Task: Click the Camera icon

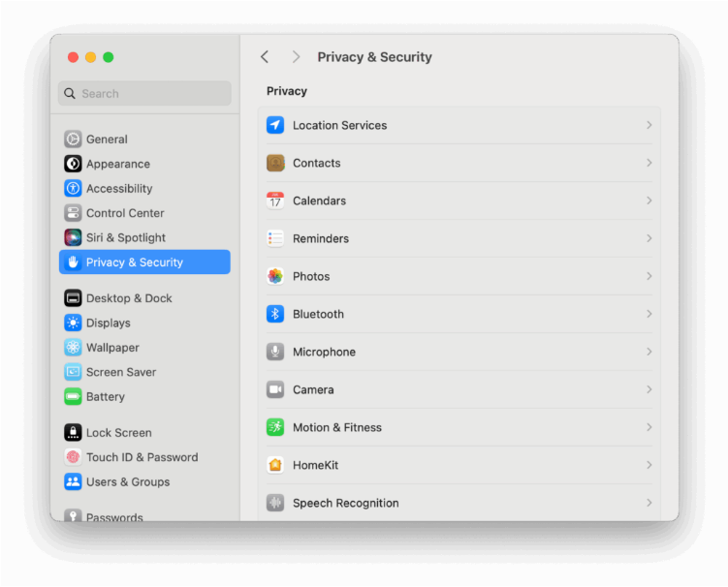Action: click(275, 389)
